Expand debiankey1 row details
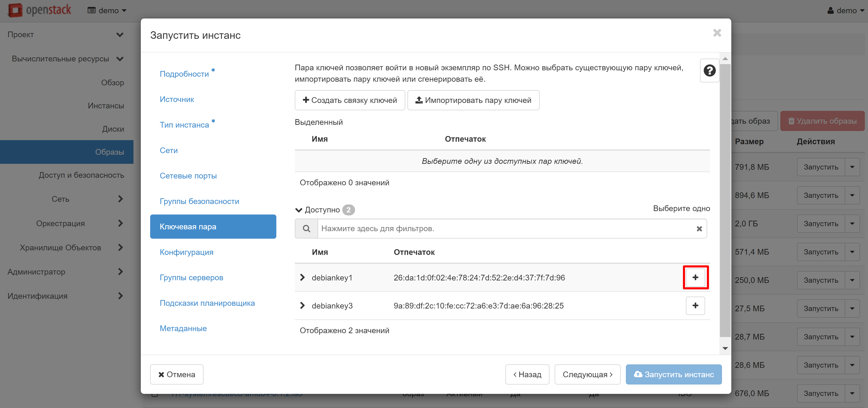This screenshot has height=408, width=868. click(302, 277)
